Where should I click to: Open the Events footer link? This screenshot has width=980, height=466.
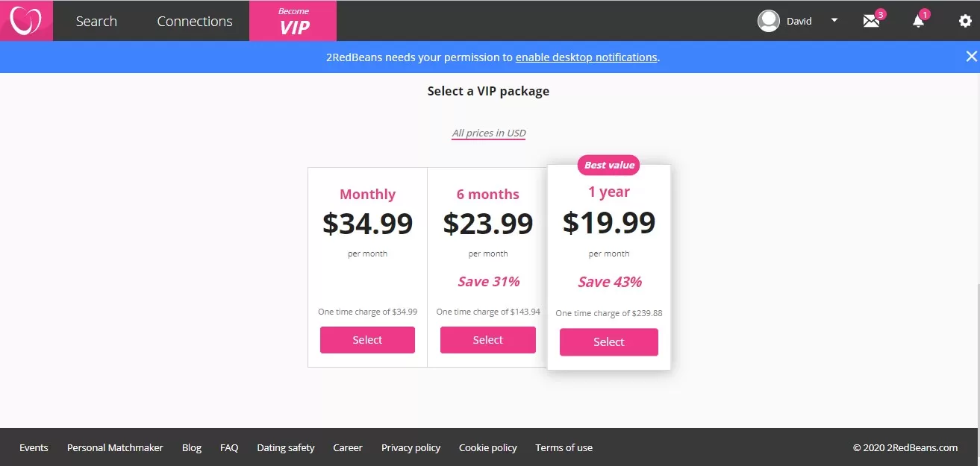(34, 448)
